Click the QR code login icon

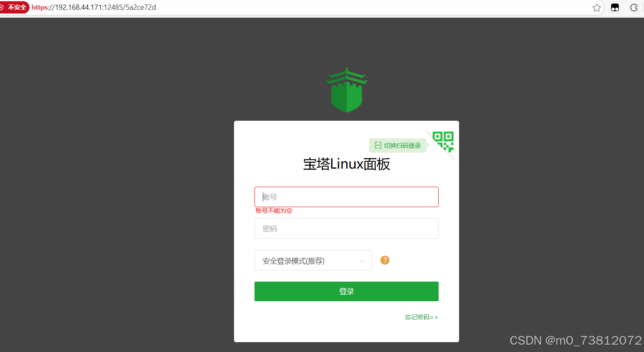coord(443,142)
